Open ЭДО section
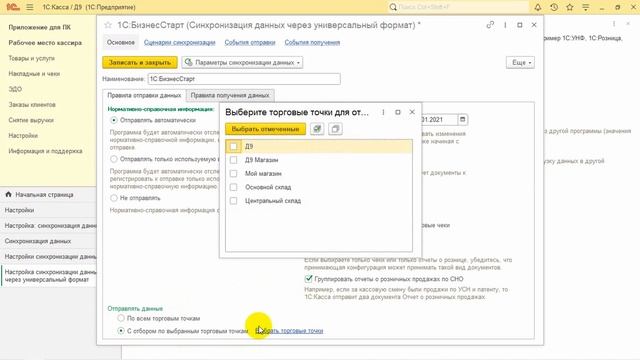640x360 pixels. tap(15, 89)
